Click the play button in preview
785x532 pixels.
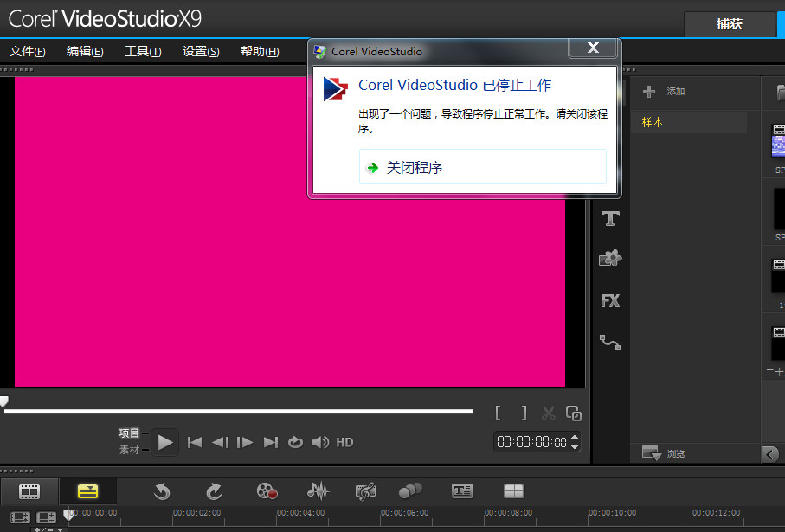pos(164,442)
